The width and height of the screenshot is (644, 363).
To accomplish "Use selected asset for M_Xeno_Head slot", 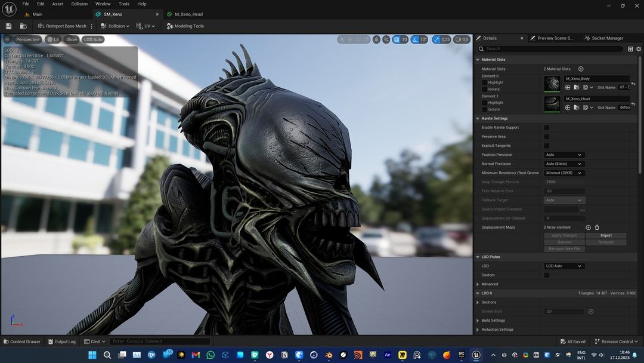I will [568, 107].
